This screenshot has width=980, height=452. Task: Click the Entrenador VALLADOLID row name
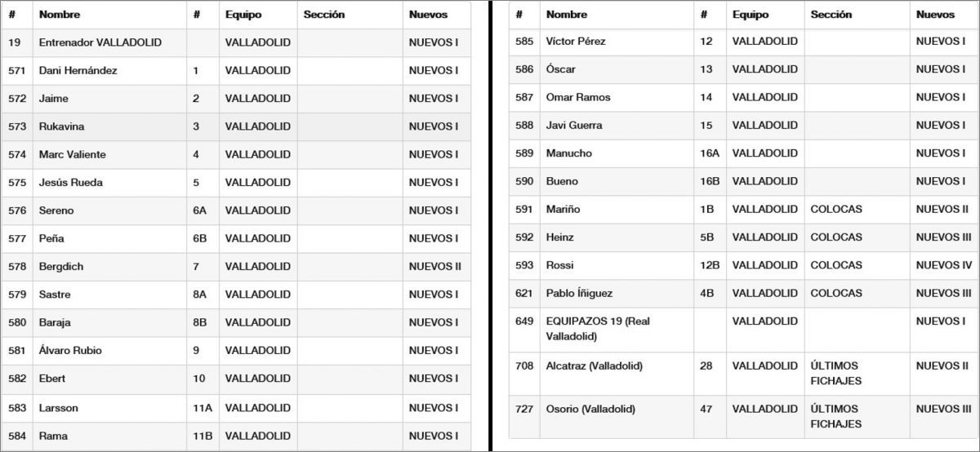pyautogui.click(x=100, y=42)
